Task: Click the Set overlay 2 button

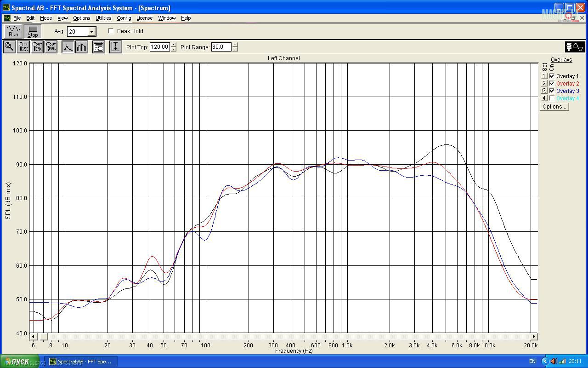Action: pos(544,84)
